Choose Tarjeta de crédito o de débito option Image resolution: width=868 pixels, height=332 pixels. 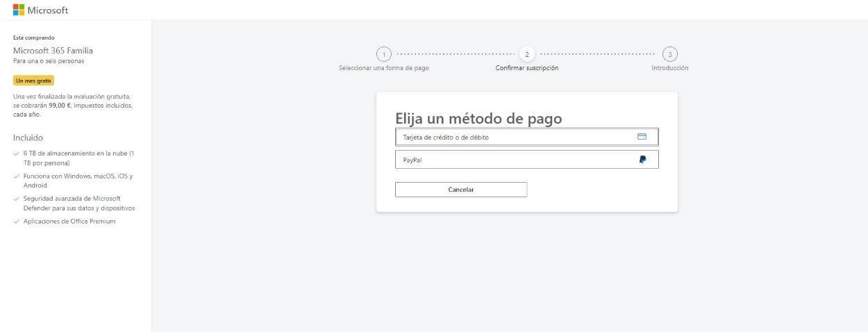click(526, 137)
